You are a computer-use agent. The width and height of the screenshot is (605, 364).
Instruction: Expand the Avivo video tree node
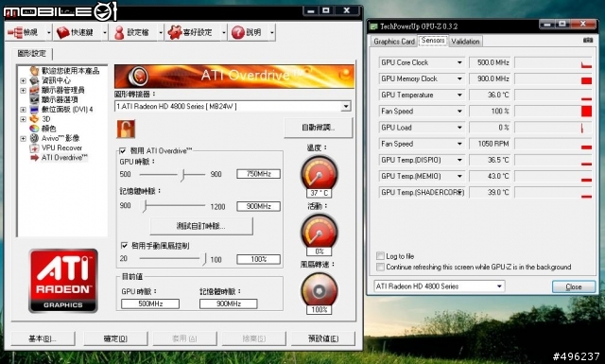pyautogui.click(x=23, y=139)
